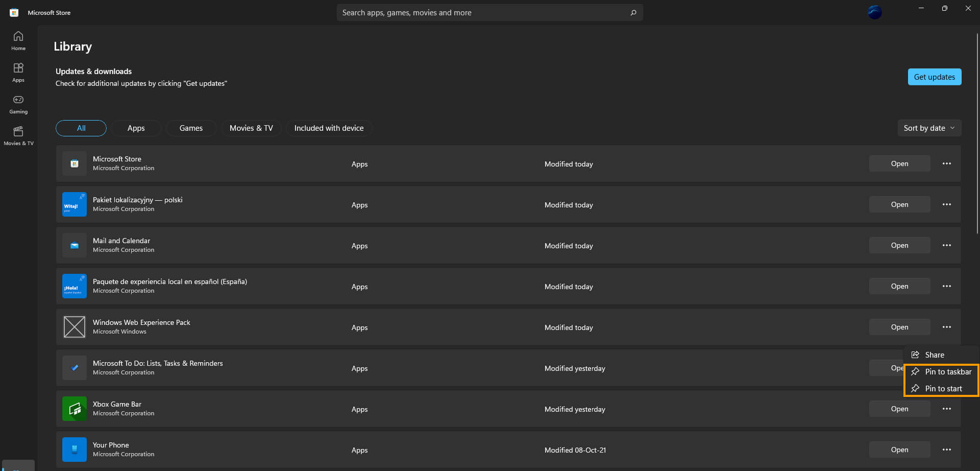Click the Xbox Game Bar app icon
The width and height of the screenshot is (980, 471).
75,409
